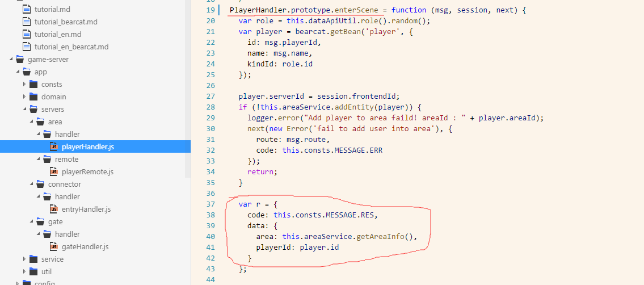The width and height of the screenshot is (644, 285).
Task: Click the entryHandler.js JS file icon
Action: point(54,209)
